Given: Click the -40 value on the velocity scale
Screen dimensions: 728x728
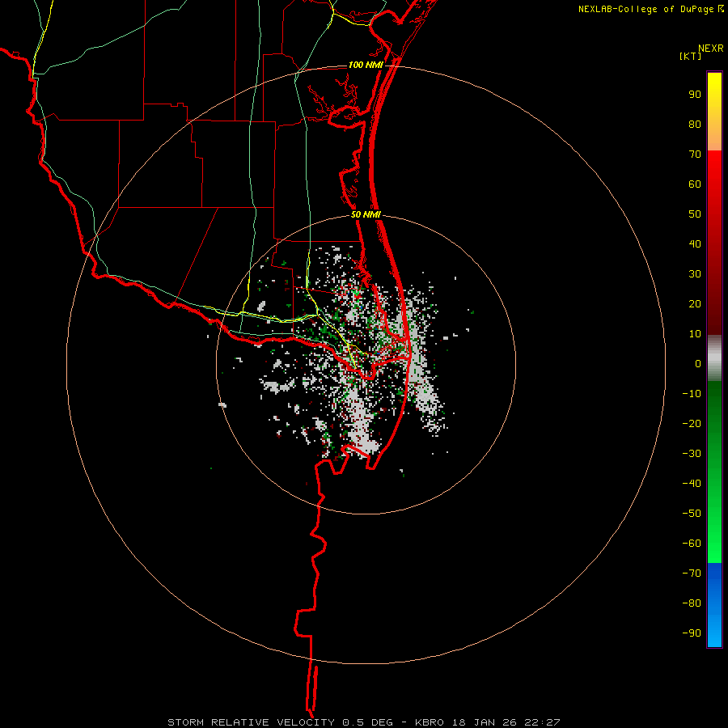Looking at the screenshot, I should (x=692, y=484).
